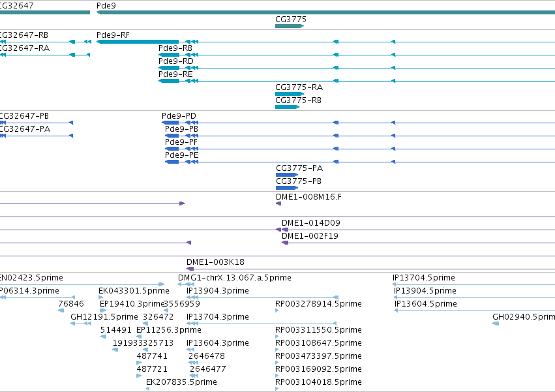Select the CG32647-PB protein label
The width and height of the screenshot is (555, 392).
pos(24,116)
